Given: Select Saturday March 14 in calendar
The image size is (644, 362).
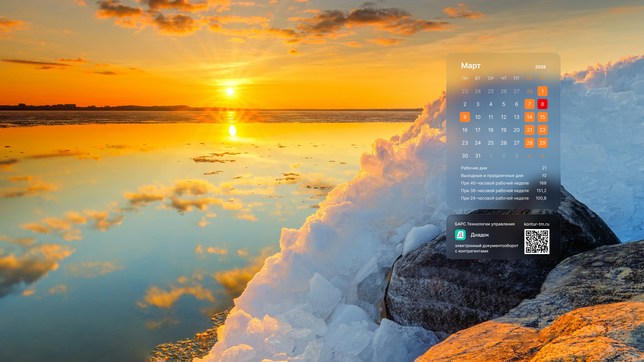Looking at the screenshot, I should pos(529,117).
